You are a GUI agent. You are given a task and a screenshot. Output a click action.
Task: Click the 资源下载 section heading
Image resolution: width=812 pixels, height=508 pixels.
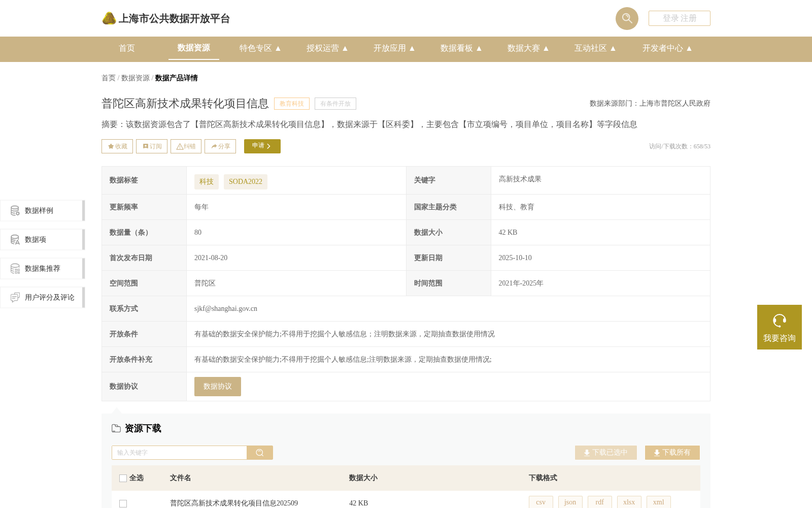point(143,429)
